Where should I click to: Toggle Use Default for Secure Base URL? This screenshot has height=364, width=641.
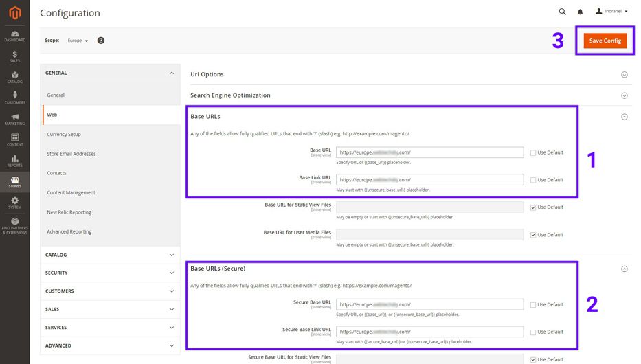(x=533, y=305)
